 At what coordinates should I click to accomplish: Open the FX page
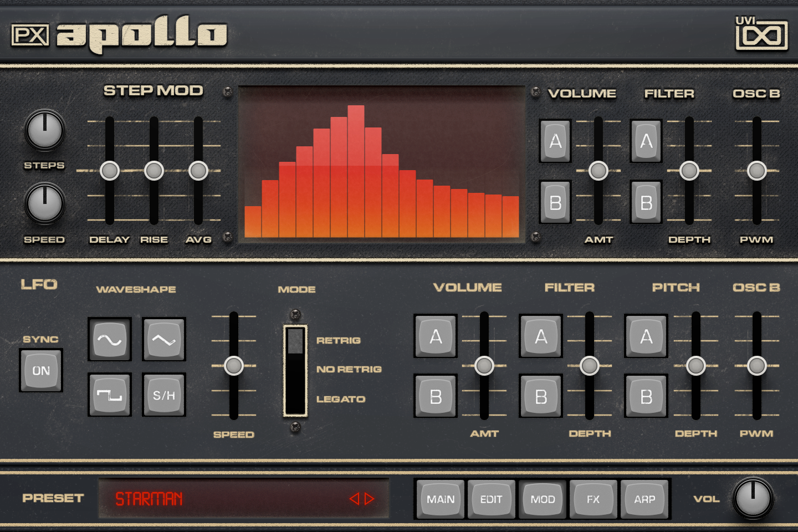pyautogui.click(x=593, y=499)
